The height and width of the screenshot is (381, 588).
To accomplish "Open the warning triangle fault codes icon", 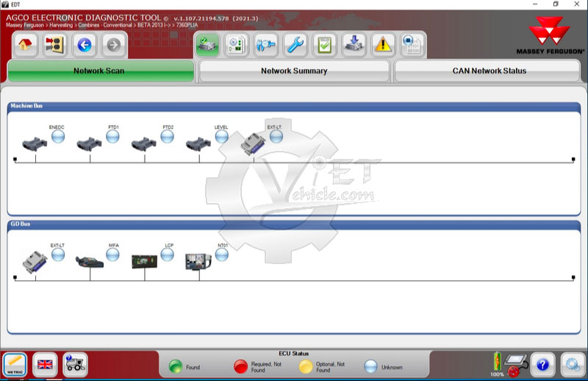I will (x=384, y=45).
